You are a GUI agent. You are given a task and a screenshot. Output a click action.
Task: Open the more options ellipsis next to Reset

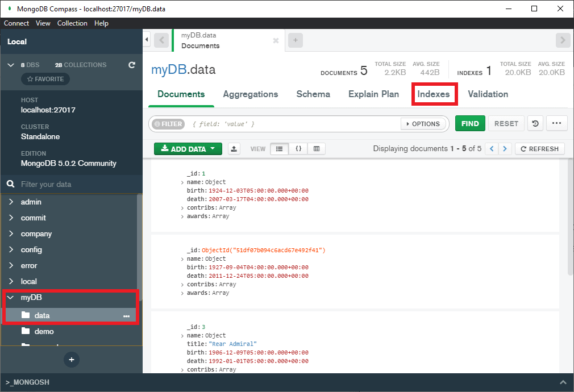coord(556,123)
